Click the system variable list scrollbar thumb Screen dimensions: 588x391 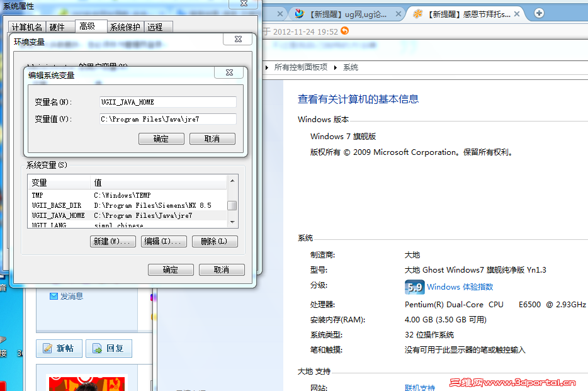[x=232, y=205]
